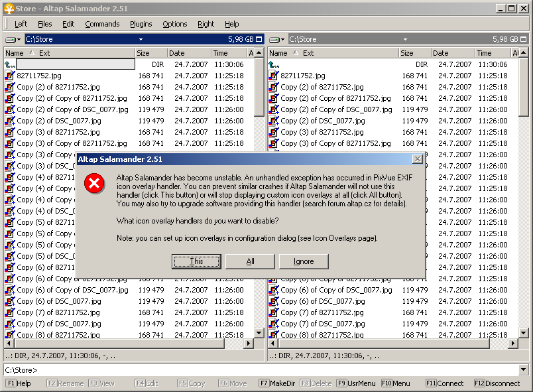The image size is (533, 392).
Task: Click right icon of Copy (6) of DSC_0077.jpg
Action: (x=274, y=301)
